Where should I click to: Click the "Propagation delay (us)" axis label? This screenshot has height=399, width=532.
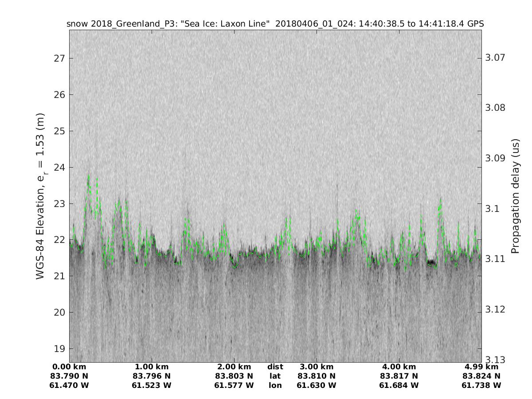(x=515, y=196)
